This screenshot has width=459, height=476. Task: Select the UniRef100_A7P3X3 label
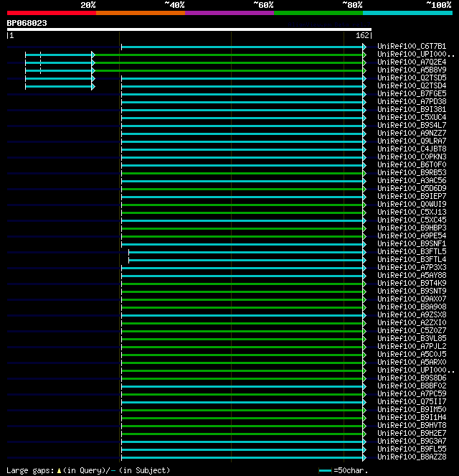pos(412,268)
